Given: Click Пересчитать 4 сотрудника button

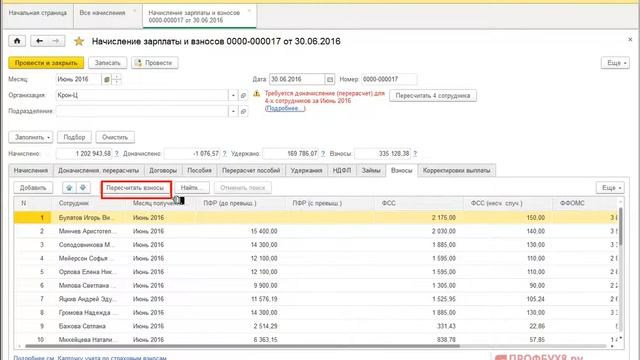Looking at the screenshot, I should (433, 96).
